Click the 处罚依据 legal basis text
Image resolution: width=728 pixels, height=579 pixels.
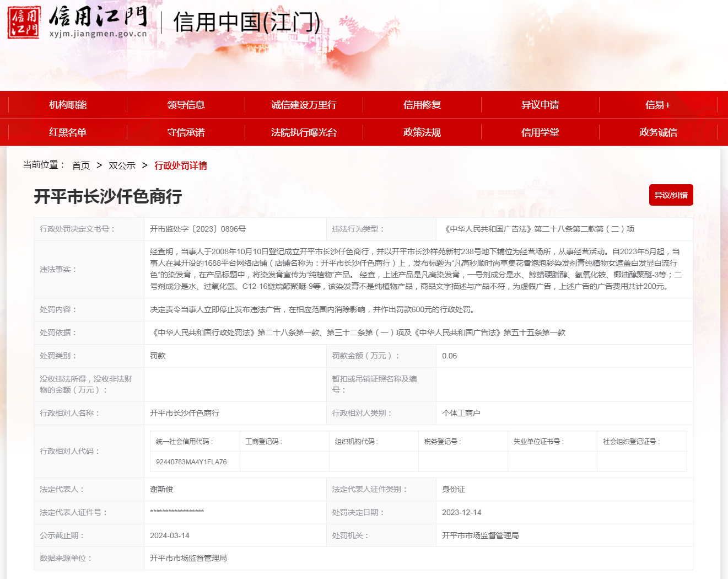tap(358, 333)
